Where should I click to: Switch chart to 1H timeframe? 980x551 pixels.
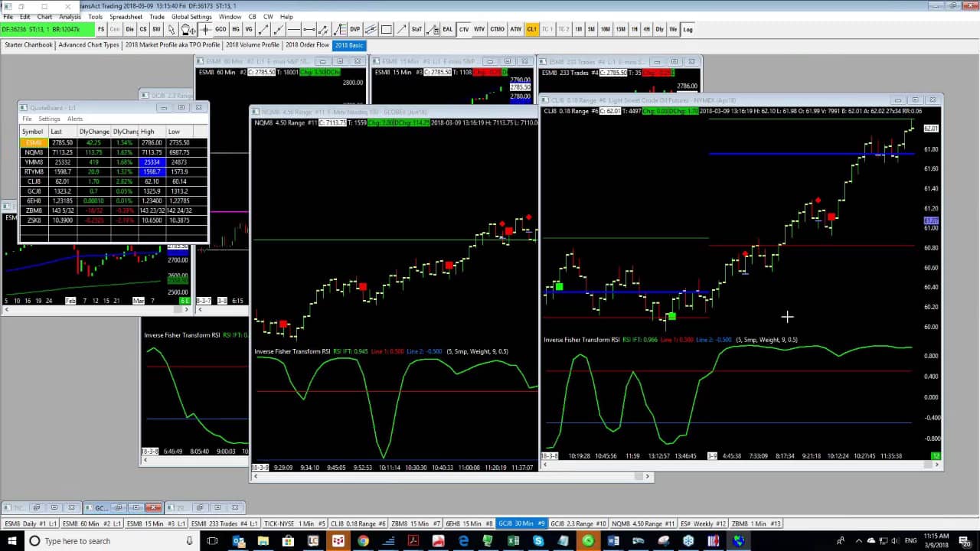tap(635, 29)
